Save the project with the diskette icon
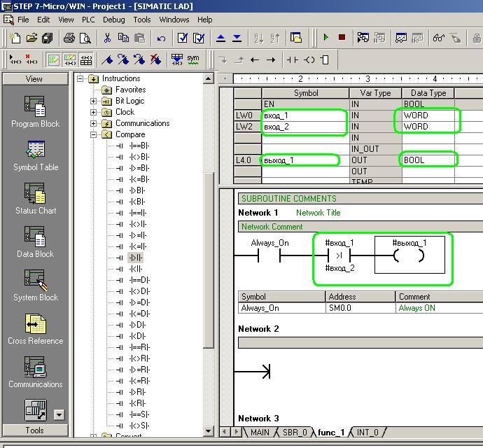This screenshot has height=448, width=483. click(47, 38)
